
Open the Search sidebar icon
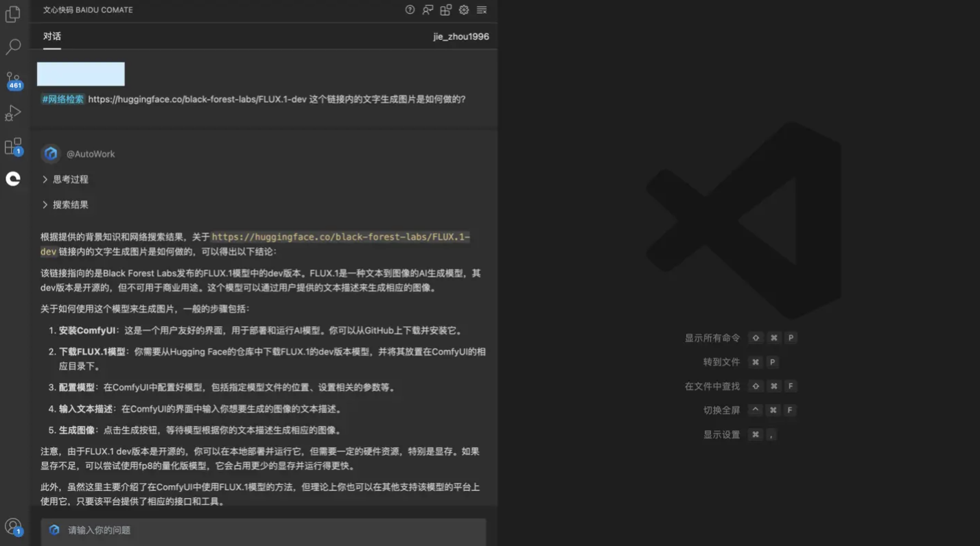(13, 47)
